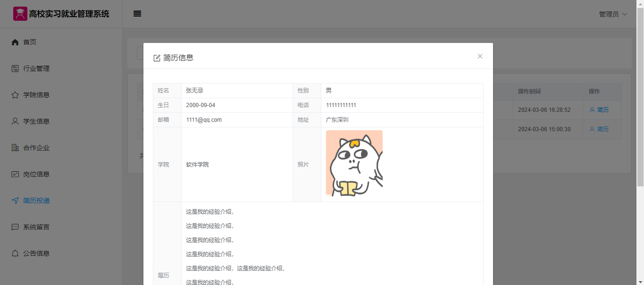Screen dimensions: 644x285
Task: Click the 姓名 field label
Action: (x=163, y=91)
